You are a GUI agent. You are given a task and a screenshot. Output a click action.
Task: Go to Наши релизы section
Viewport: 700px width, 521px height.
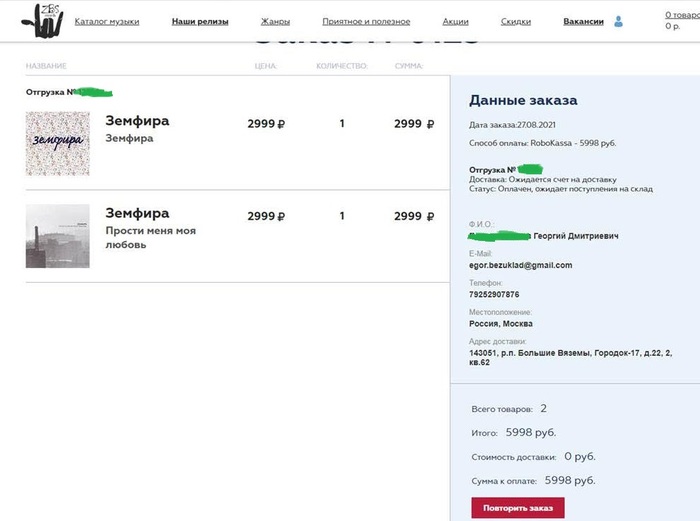pyautogui.click(x=200, y=21)
